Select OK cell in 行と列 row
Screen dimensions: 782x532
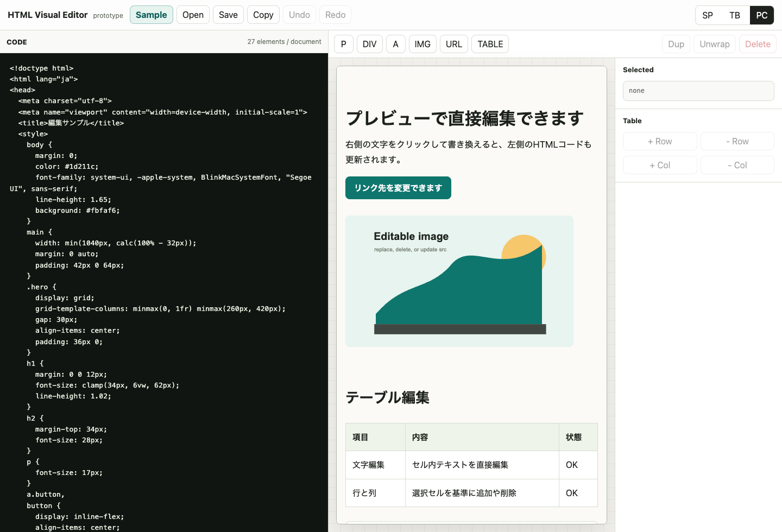pyautogui.click(x=578, y=493)
